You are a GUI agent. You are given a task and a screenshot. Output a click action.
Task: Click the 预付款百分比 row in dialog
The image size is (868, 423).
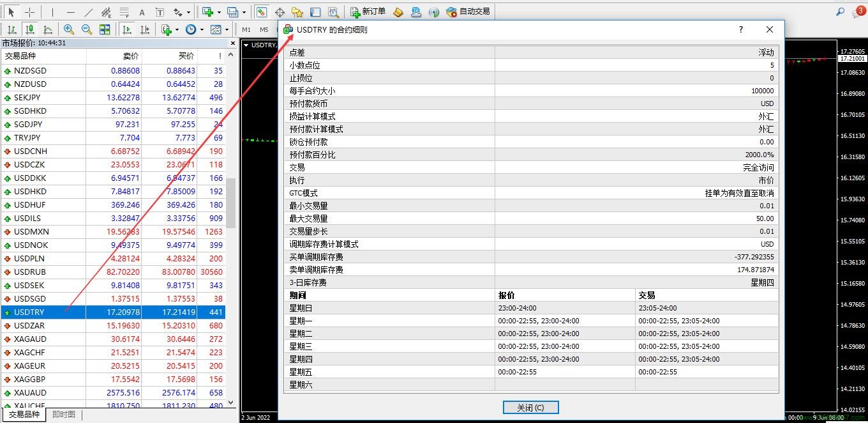coord(531,155)
